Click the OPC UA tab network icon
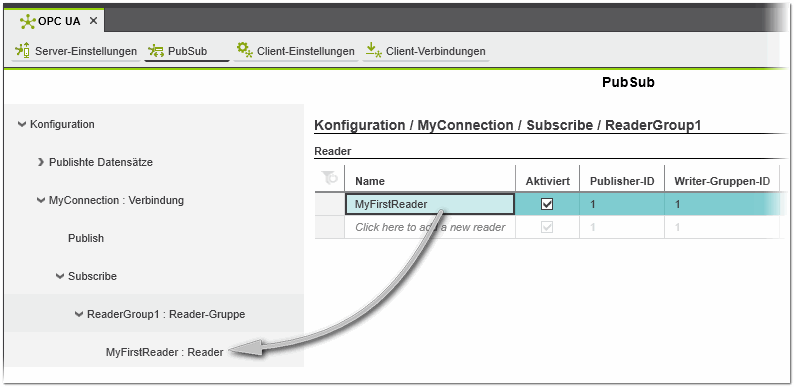 click(27, 21)
